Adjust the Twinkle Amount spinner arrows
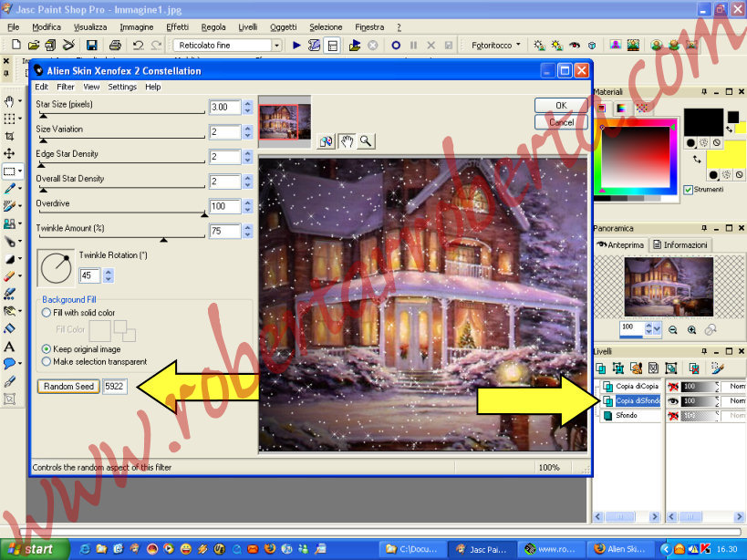Screen dimensions: 747x560 coord(247,231)
